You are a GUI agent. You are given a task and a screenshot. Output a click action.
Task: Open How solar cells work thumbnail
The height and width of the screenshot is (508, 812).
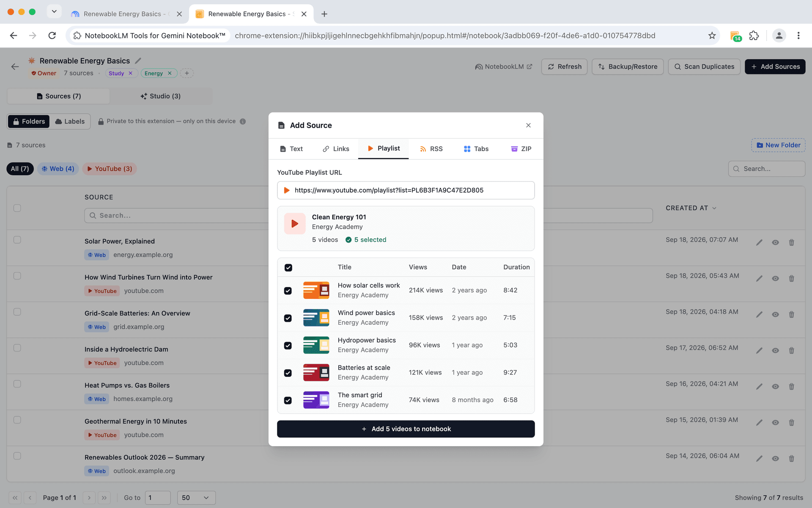(x=316, y=290)
